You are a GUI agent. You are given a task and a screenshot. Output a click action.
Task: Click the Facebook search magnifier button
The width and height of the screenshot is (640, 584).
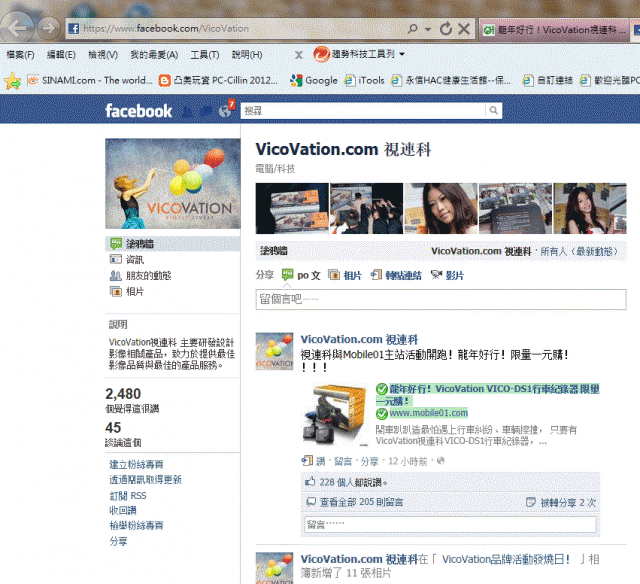493,110
